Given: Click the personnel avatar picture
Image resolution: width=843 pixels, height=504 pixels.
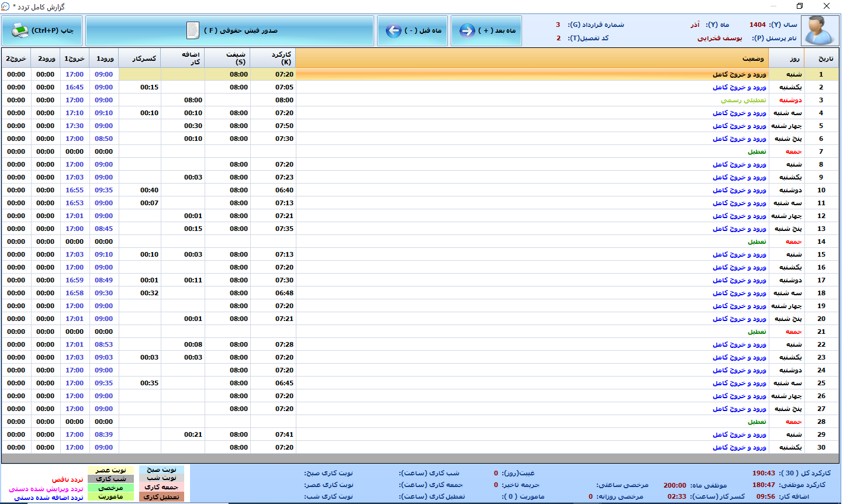Looking at the screenshot, I should (820, 30).
